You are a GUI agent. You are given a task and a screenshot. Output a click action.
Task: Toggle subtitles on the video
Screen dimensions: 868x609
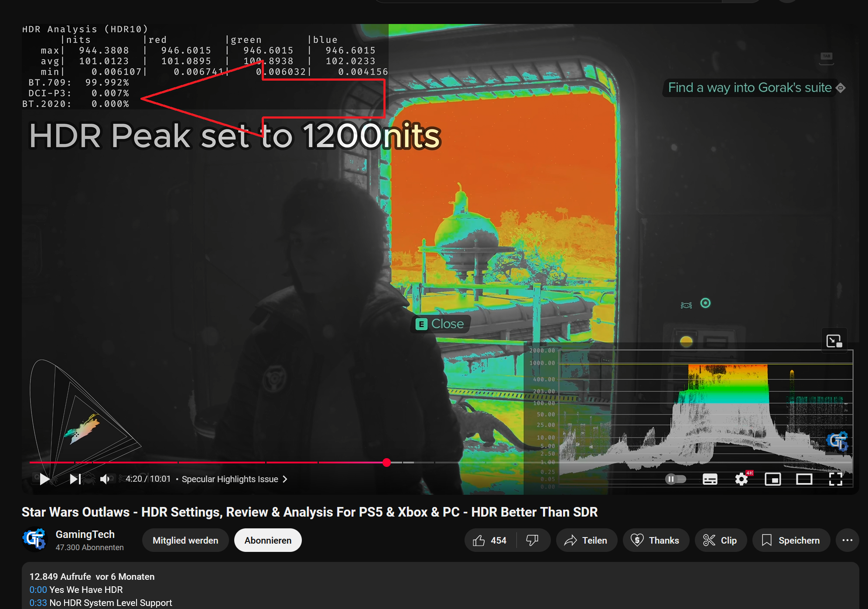pyautogui.click(x=710, y=479)
